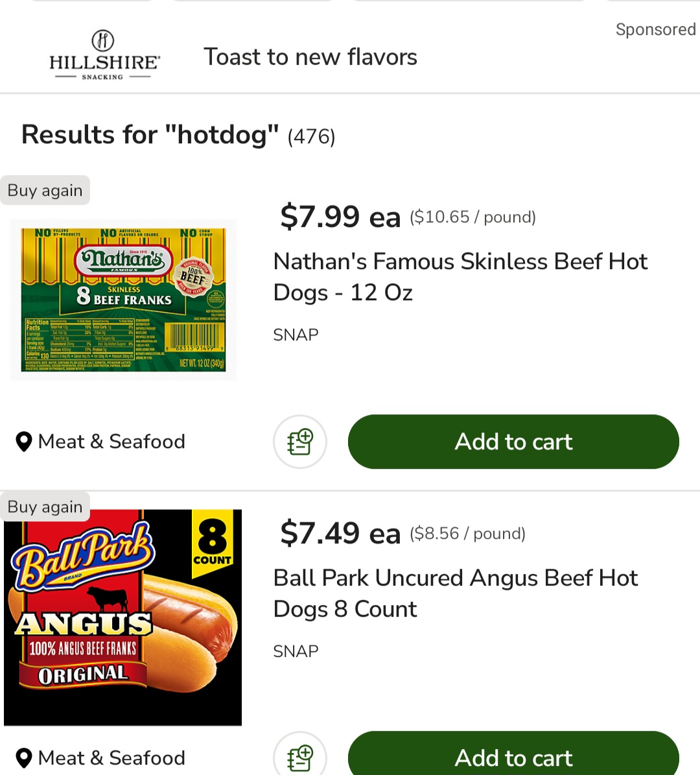This screenshot has width=700, height=775.
Task: Tap Meat & Seafood aisle under Nathan's
Action: tap(111, 442)
